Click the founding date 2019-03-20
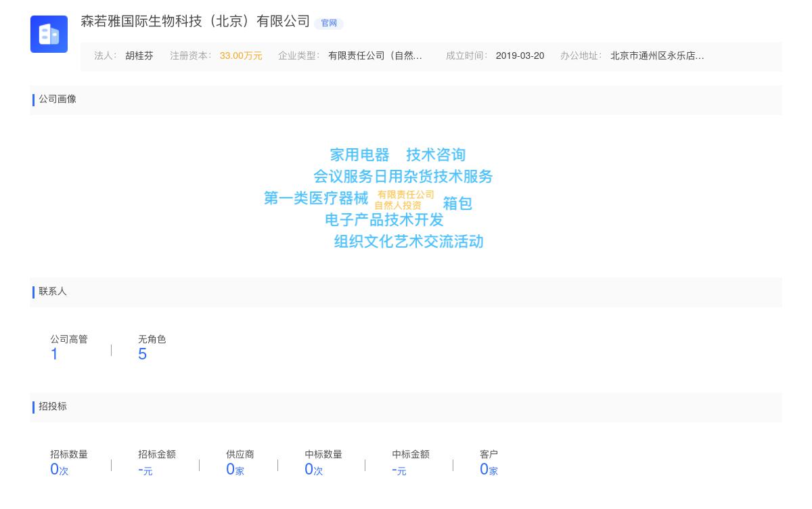Viewport: 812px width, 509px height. click(520, 56)
